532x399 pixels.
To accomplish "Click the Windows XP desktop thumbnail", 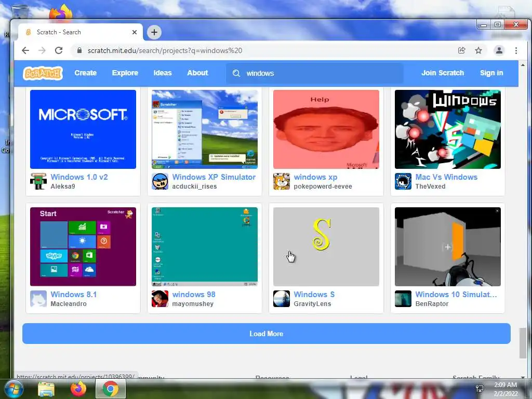I will coord(205,129).
